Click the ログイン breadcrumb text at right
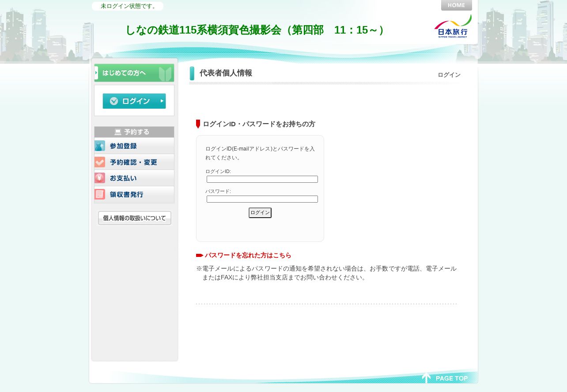Screen dimensions: 567x392 coord(449,75)
